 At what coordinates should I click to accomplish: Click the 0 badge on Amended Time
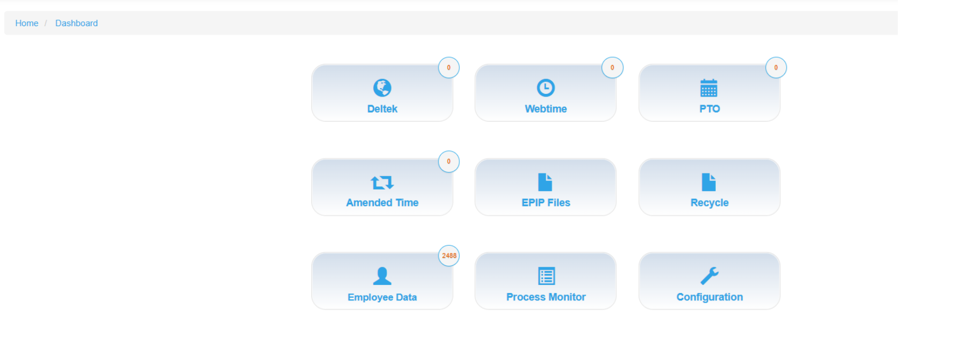(x=449, y=162)
